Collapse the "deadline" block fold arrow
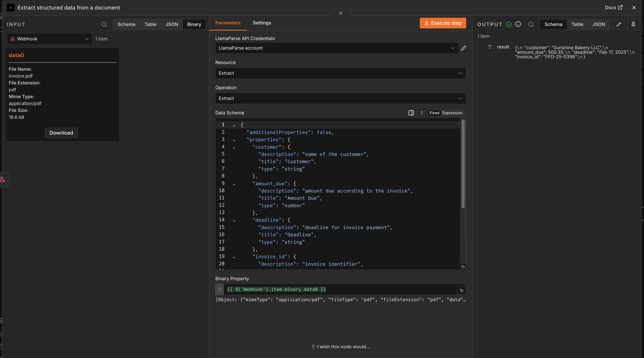 (234, 221)
